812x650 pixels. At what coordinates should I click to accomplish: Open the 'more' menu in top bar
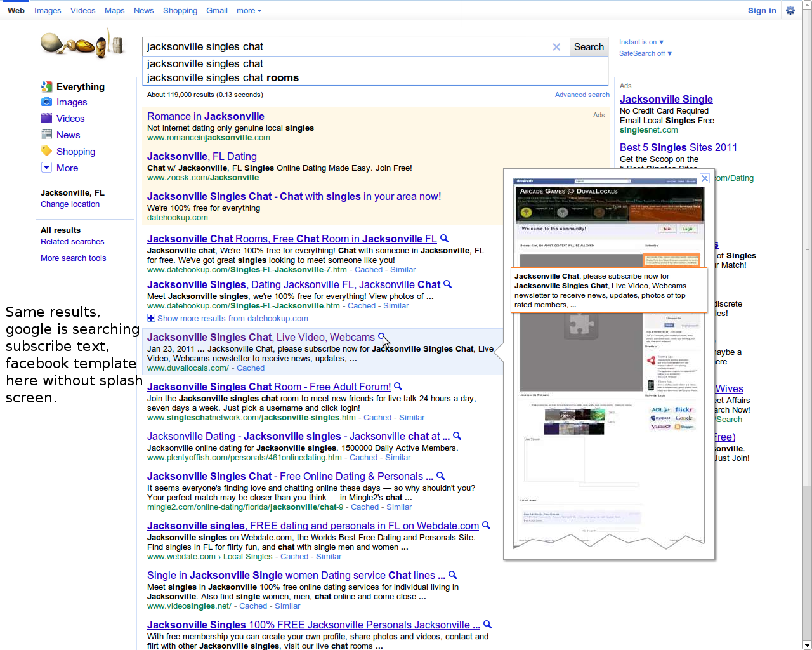coord(249,11)
